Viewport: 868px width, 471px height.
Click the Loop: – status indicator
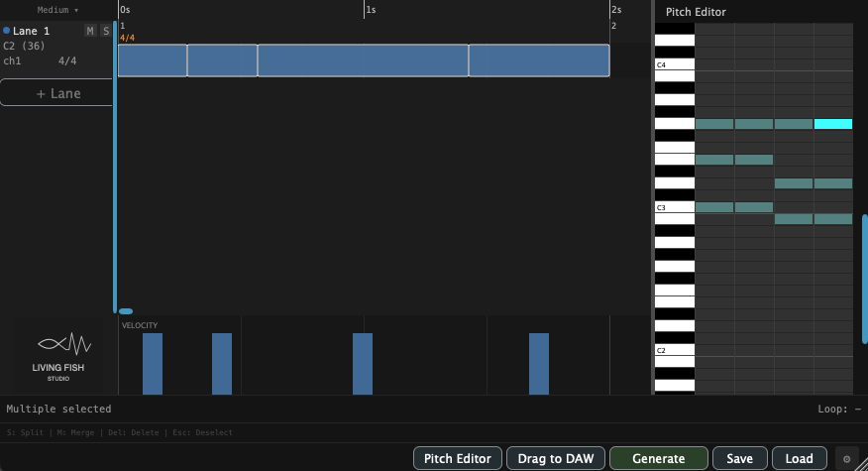839,409
